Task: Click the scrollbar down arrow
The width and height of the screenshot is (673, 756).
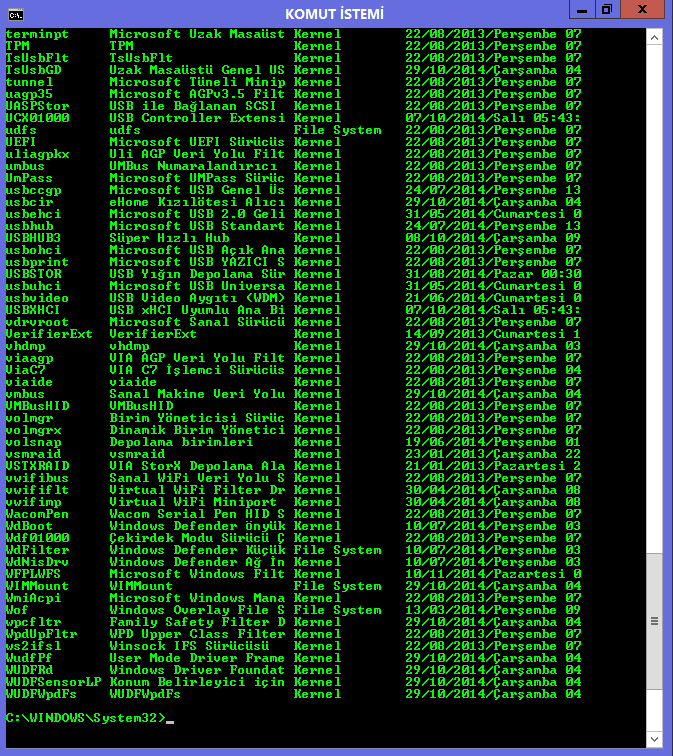Action: pyautogui.click(x=654, y=739)
